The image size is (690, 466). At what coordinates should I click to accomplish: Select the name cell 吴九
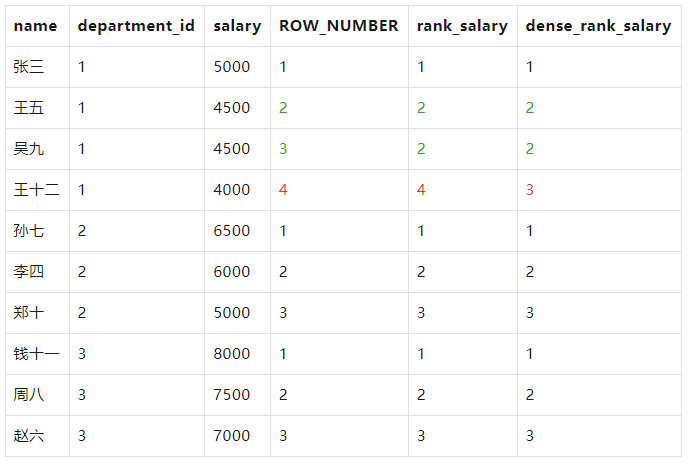pos(29,149)
